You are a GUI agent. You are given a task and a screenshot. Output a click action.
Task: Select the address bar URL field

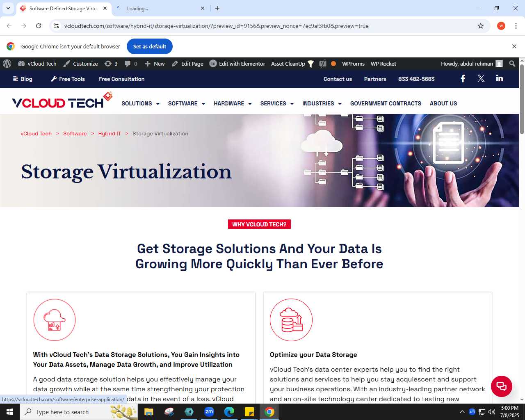[267, 26]
